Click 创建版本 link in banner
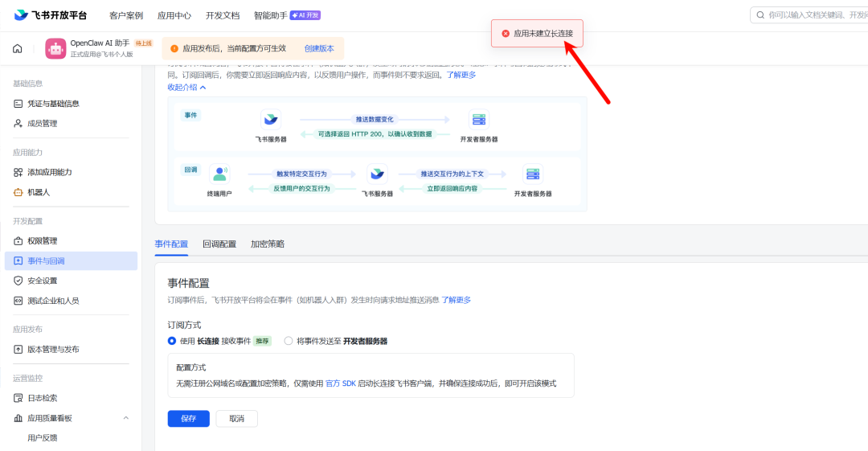Image resolution: width=868 pixels, height=451 pixels. pyautogui.click(x=319, y=48)
